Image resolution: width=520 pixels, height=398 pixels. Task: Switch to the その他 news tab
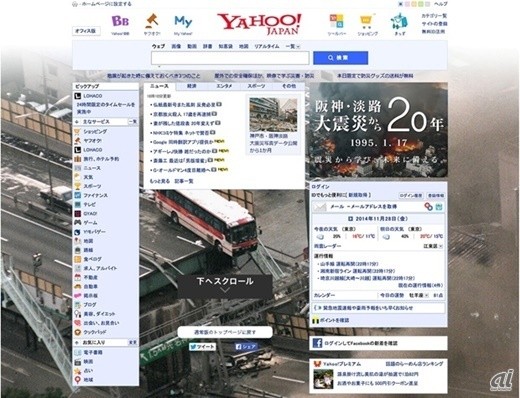click(289, 86)
